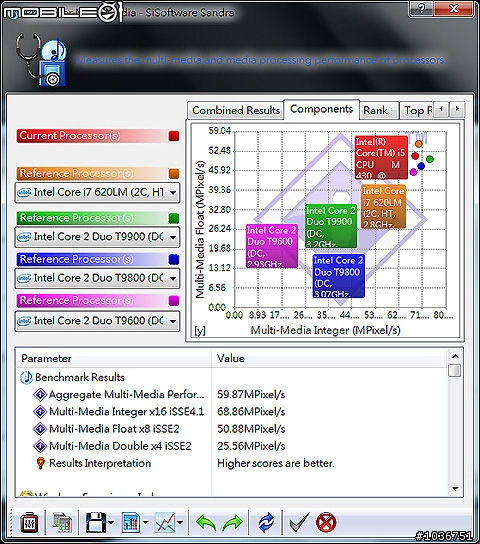The width and height of the screenshot is (480, 544).
Task: Click the magenta Core 2 Duo T9600 chart label
Action: tap(272, 246)
